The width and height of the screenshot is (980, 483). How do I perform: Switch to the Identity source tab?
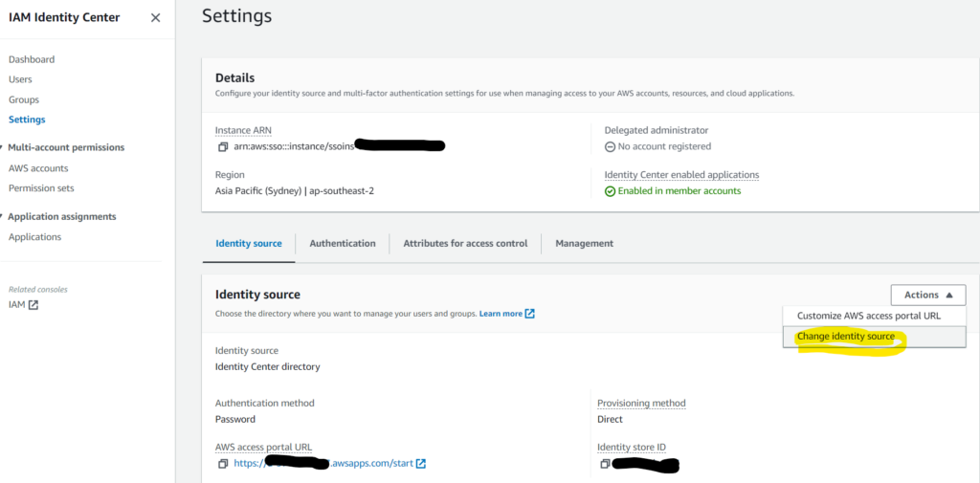coord(249,244)
